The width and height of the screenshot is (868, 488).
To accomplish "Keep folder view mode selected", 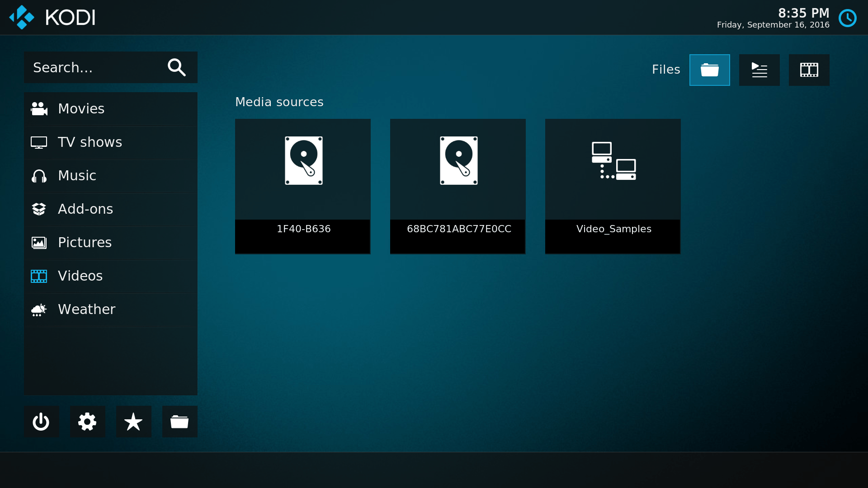I will pyautogui.click(x=709, y=70).
